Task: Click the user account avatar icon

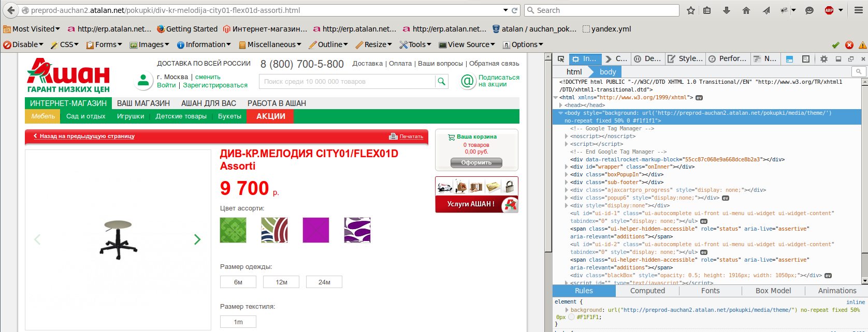Action: click(142, 81)
